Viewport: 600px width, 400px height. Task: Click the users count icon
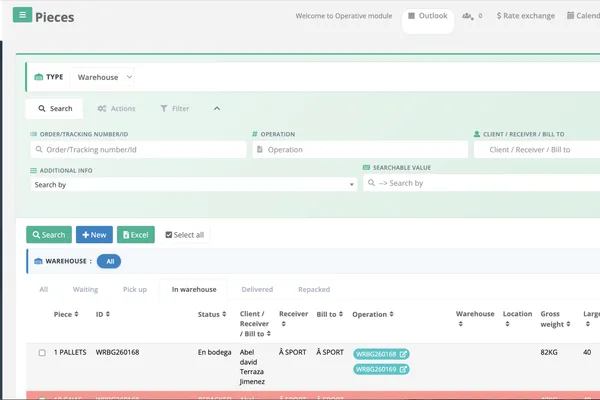468,16
